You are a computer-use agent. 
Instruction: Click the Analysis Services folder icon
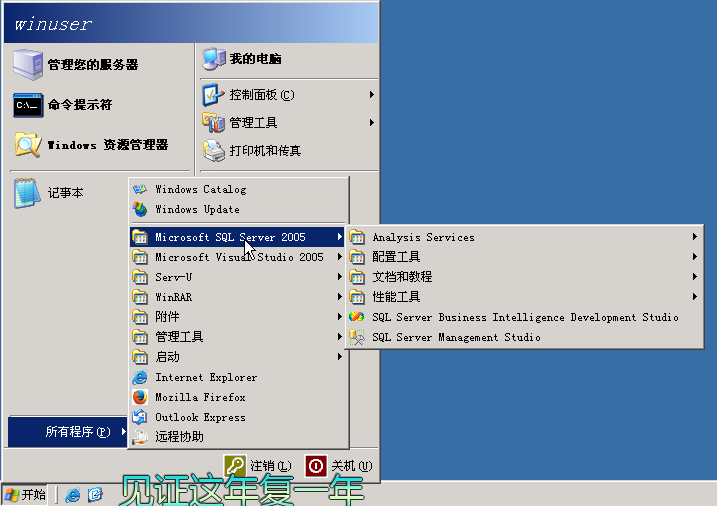point(357,237)
